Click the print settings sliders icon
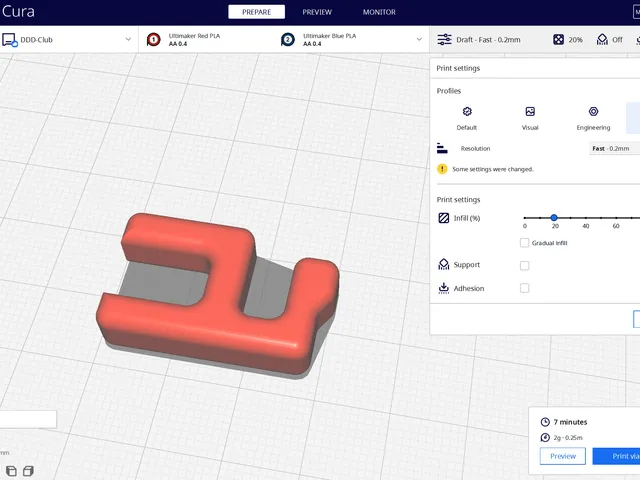This screenshot has height=480, width=640. (x=444, y=40)
